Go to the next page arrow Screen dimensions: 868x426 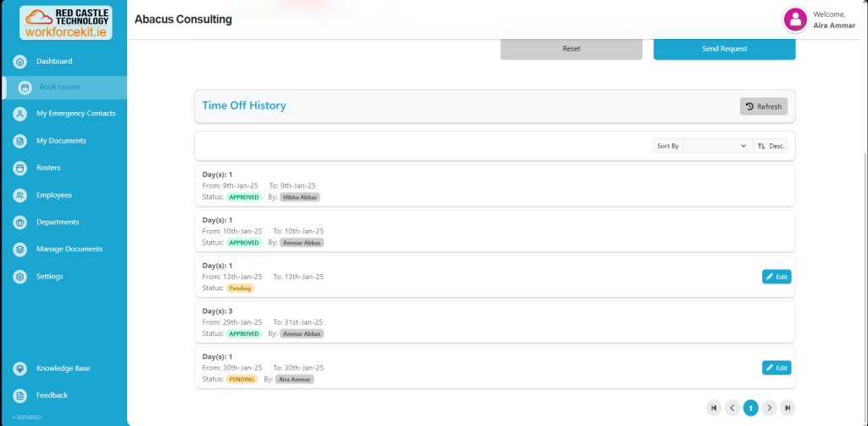point(769,408)
